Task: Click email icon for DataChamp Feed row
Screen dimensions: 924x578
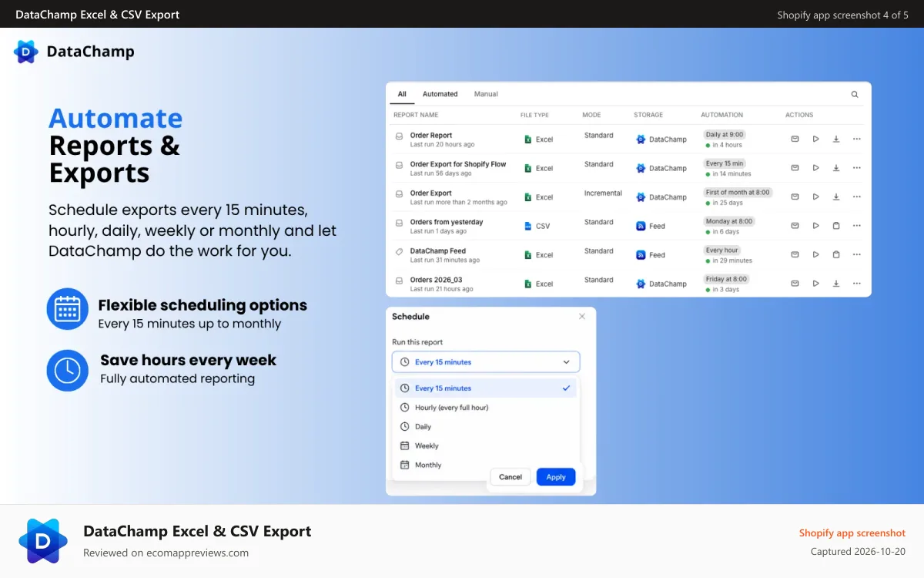Action: tap(795, 254)
